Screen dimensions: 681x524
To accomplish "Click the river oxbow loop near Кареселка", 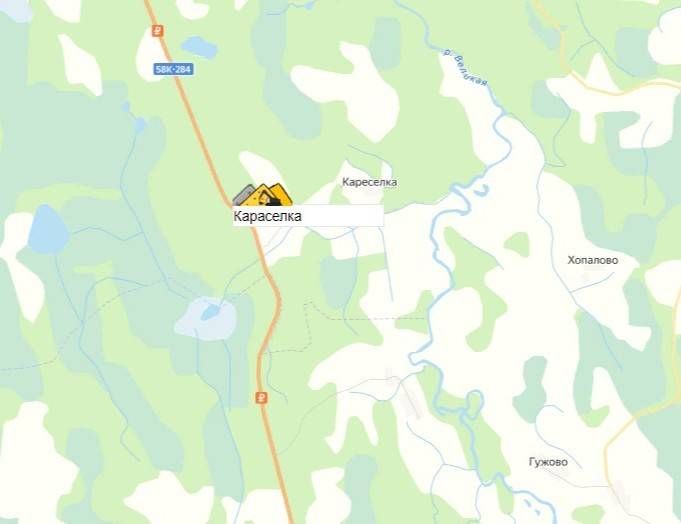I will point(481,190).
